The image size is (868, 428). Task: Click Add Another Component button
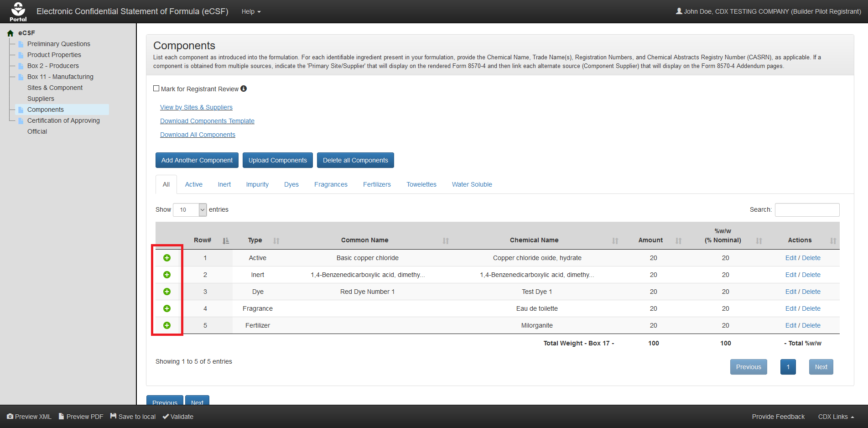[x=197, y=160]
